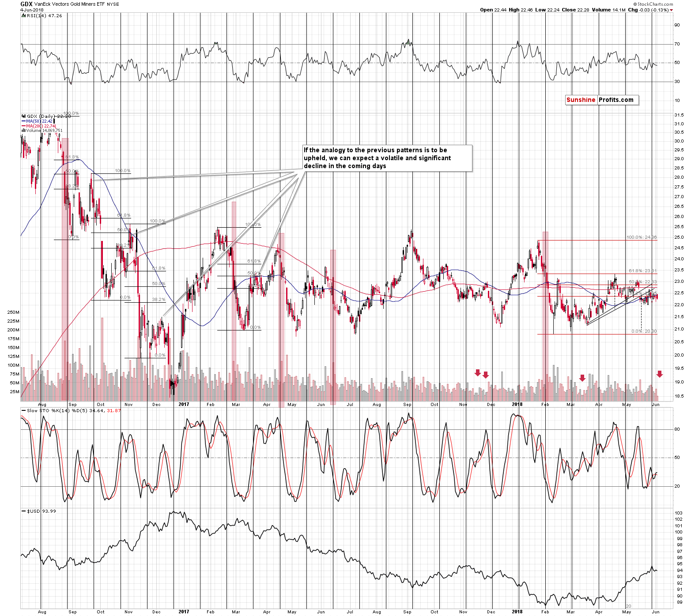Click the analogy annotation text box
Viewport: 691px width, 616px height.
coord(387,158)
